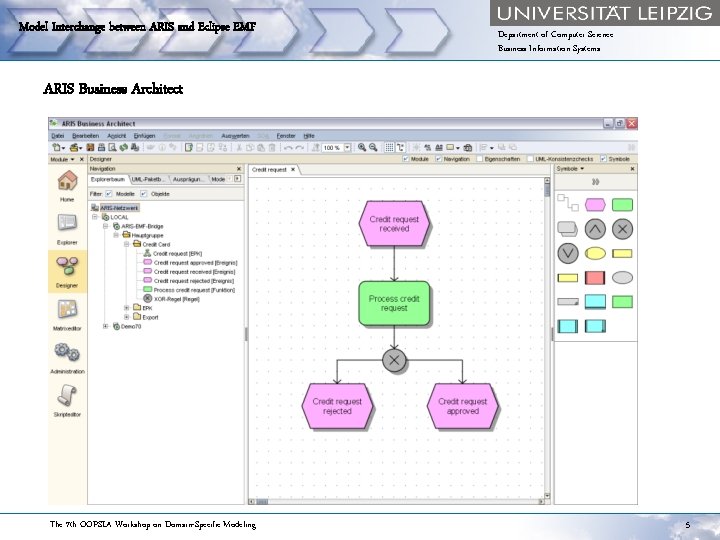This screenshot has height=540, width=720.
Task: Open the Datei menu
Action: (57, 136)
